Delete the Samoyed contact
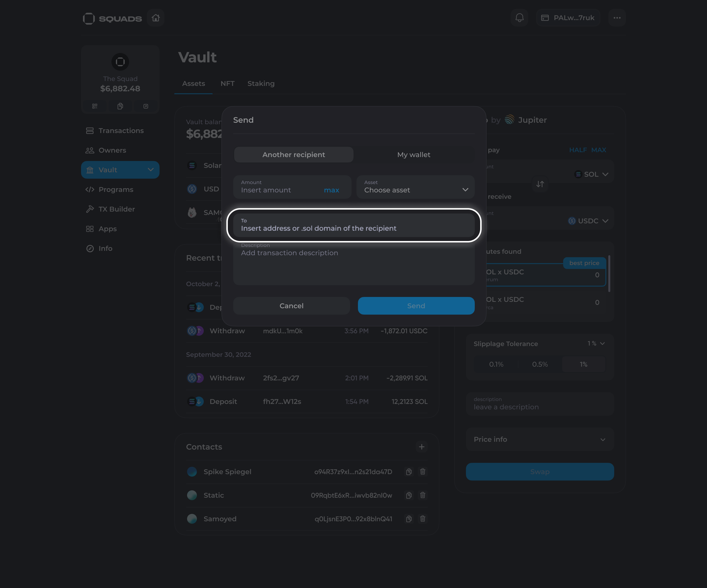Viewport: 707px width, 588px height. point(422,519)
